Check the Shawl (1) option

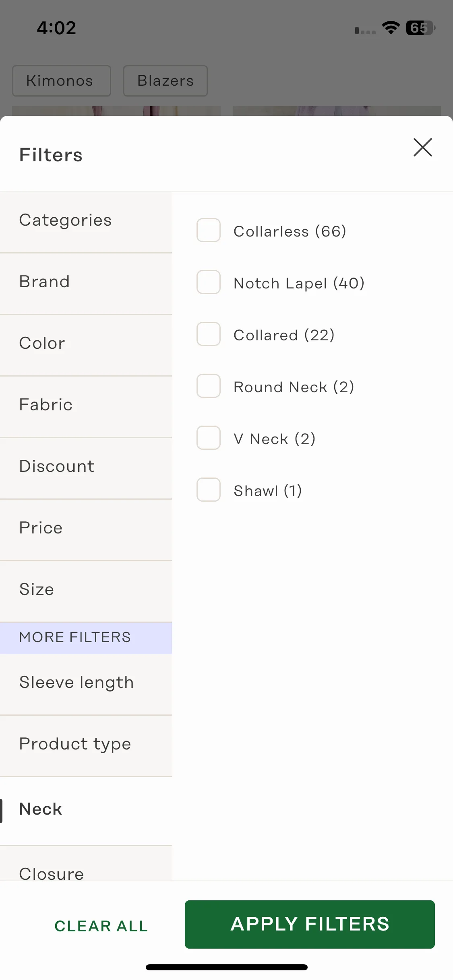pyautogui.click(x=208, y=490)
